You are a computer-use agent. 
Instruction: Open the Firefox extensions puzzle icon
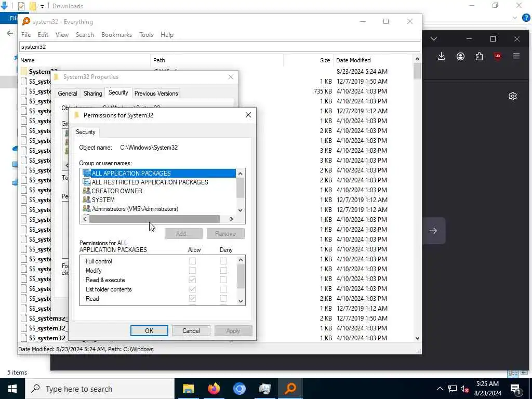[479, 56]
